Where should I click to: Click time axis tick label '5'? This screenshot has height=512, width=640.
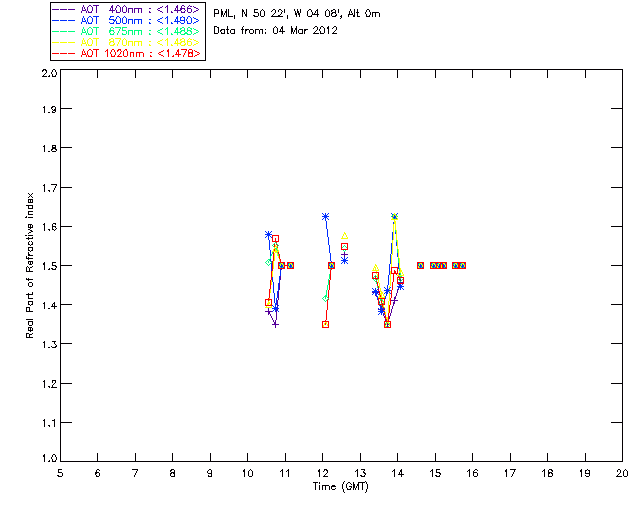tap(60, 473)
